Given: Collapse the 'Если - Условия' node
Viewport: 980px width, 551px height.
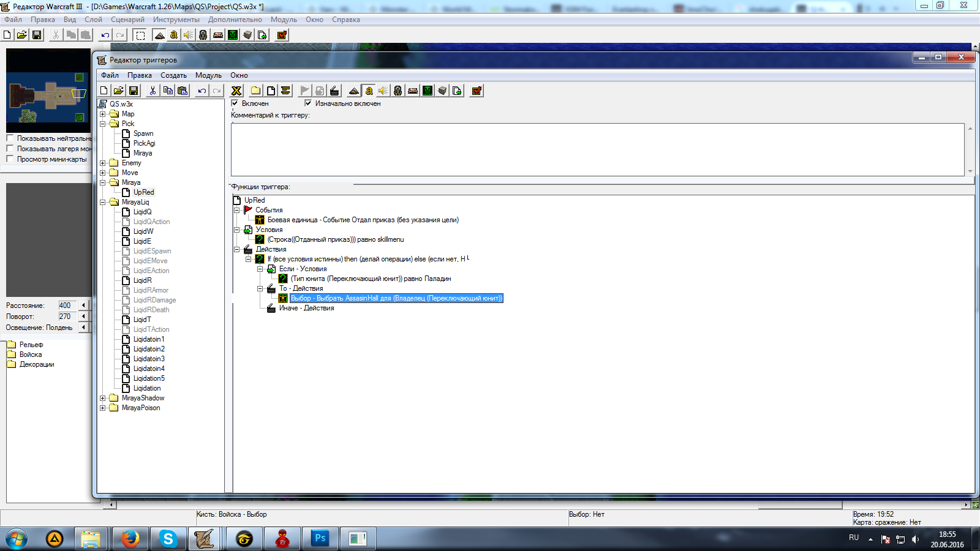Looking at the screenshot, I should pos(260,269).
